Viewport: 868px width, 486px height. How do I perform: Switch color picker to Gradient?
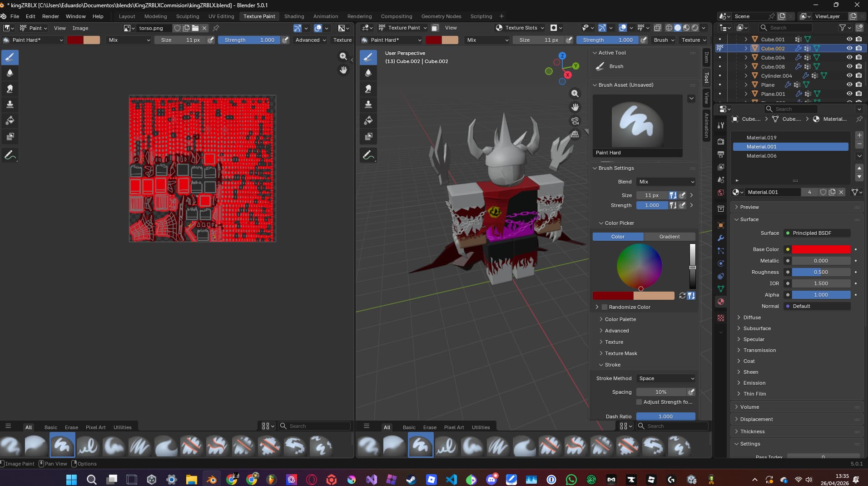(670, 237)
